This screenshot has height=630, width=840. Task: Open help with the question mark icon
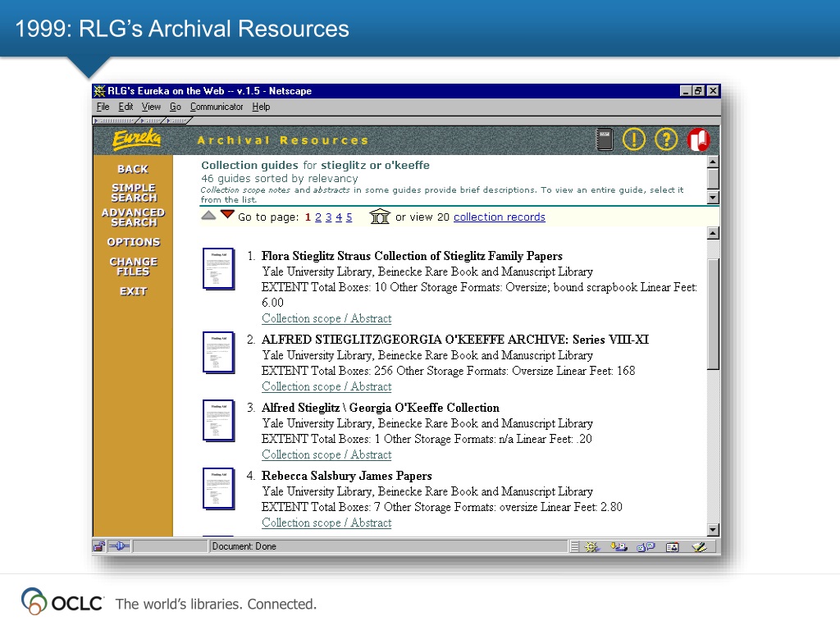(666, 139)
